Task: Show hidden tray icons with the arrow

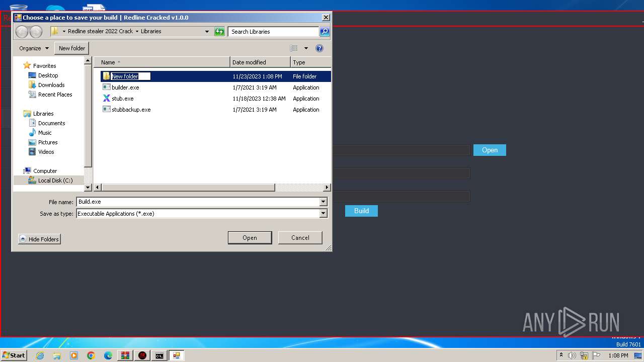Action: coord(561,355)
